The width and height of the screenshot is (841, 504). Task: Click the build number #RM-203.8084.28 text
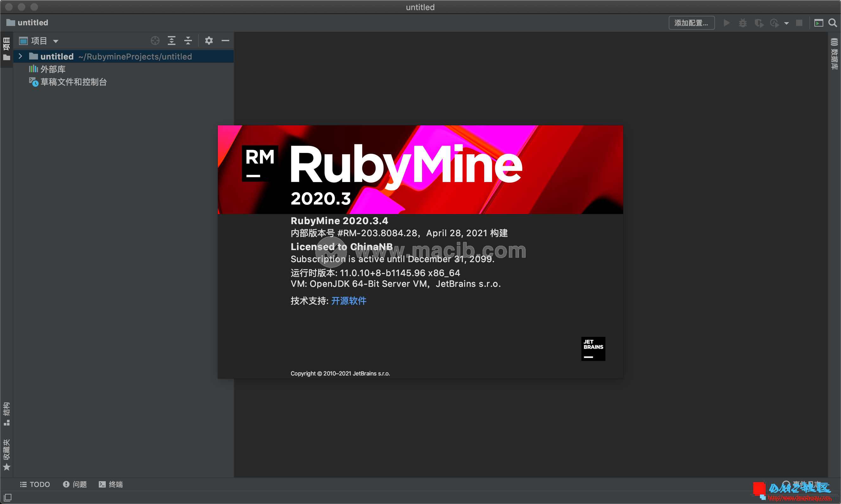pyautogui.click(x=377, y=233)
